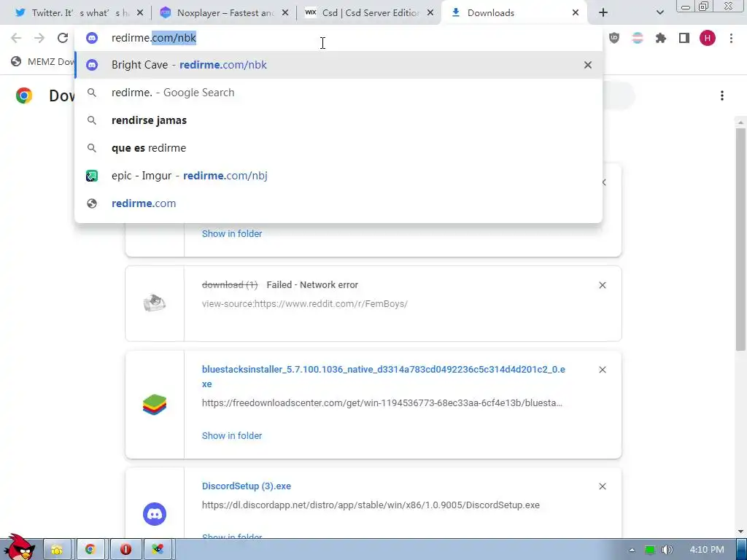This screenshot has width=747, height=560.
Task: Click the view-source reddit URL text
Action: (304, 304)
